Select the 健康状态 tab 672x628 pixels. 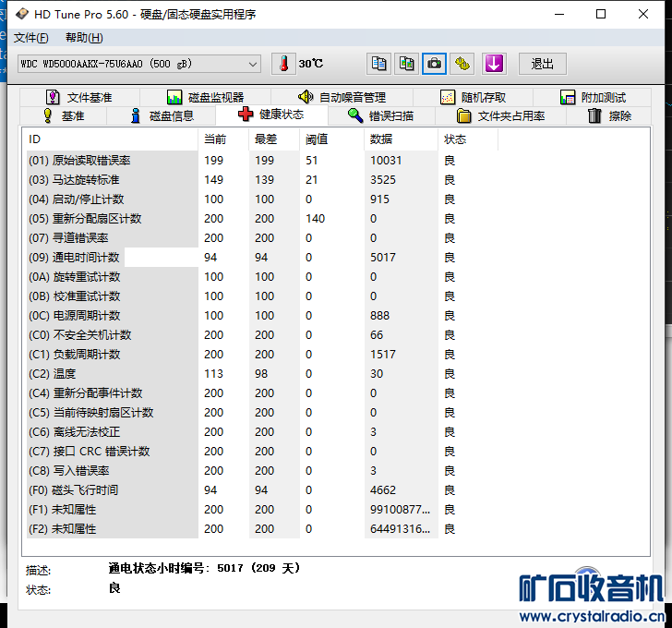271,115
